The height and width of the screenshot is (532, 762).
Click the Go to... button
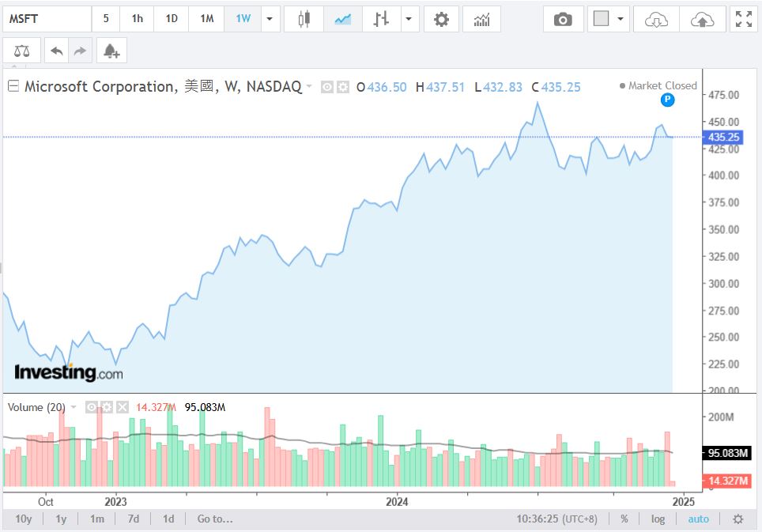coord(215,519)
